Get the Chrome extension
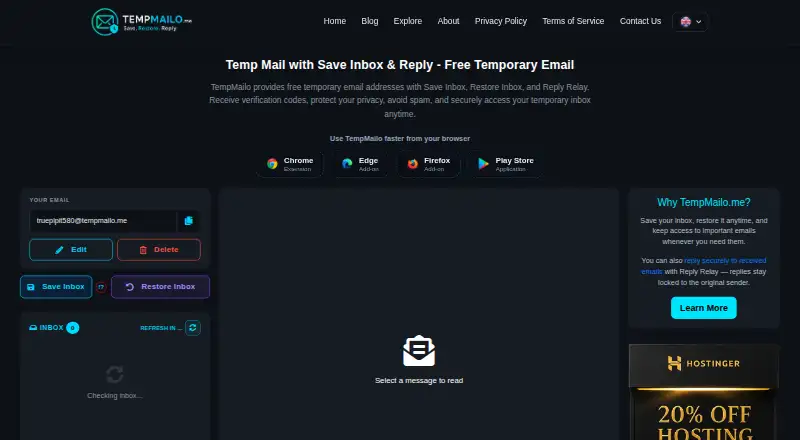 click(x=290, y=164)
